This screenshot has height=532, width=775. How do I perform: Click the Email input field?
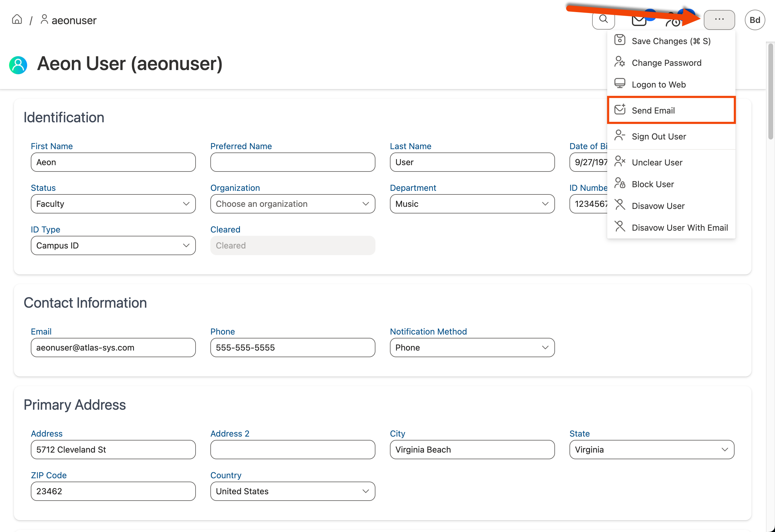(113, 348)
